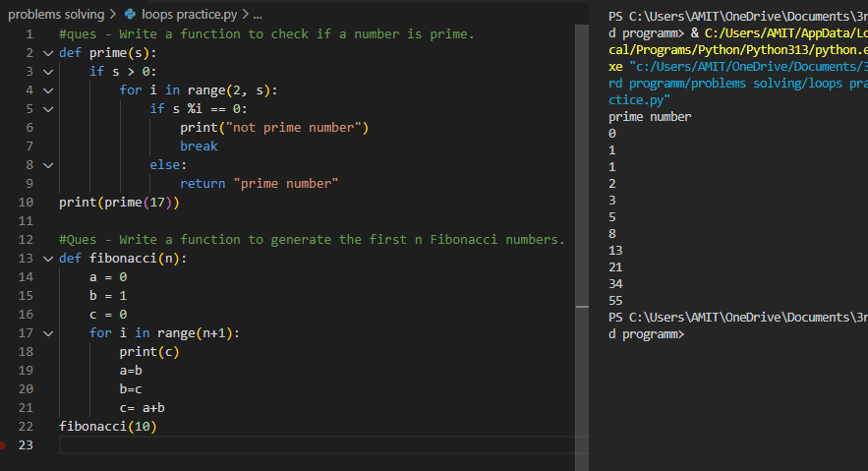Click the 'break' keyword on line 7
This screenshot has width=868, height=471.
(199, 147)
